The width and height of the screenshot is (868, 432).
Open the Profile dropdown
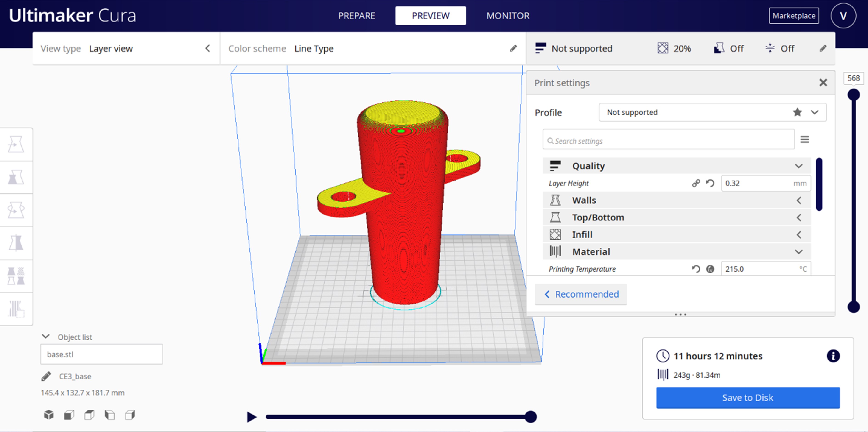click(x=712, y=112)
